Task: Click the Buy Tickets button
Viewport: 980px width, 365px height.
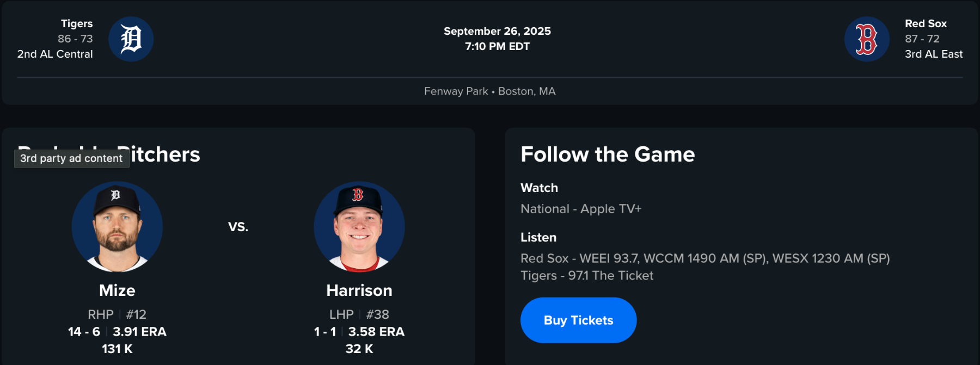Action: tap(578, 320)
